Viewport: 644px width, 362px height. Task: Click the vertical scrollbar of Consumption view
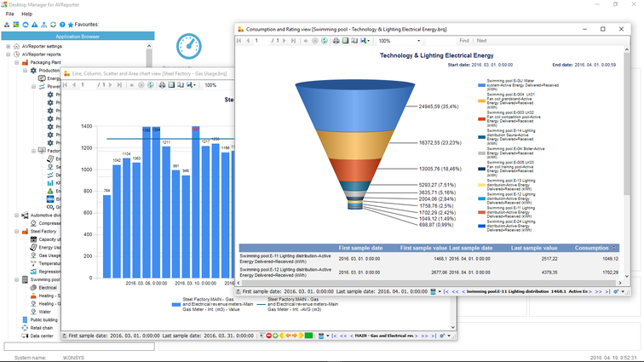click(x=627, y=164)
